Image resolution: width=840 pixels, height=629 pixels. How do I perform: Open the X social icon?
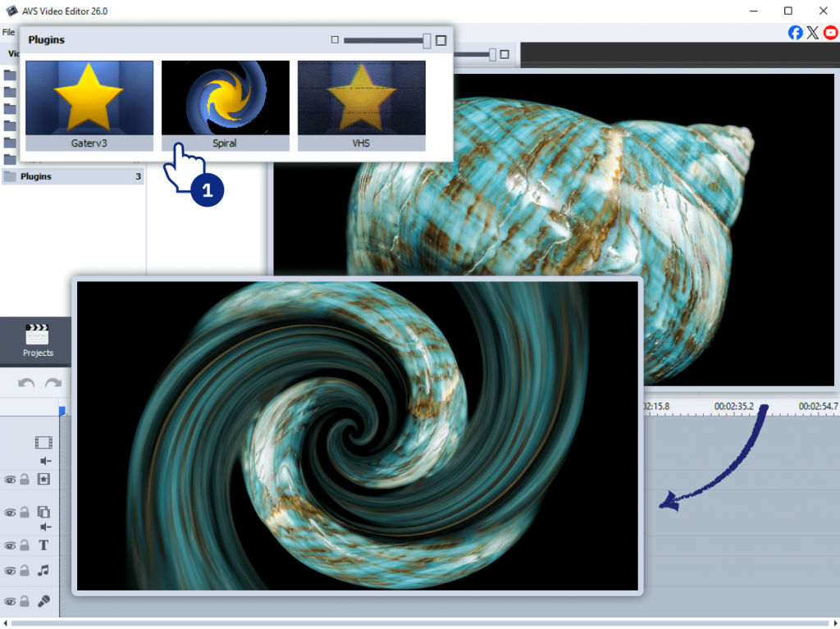point(813,33)
